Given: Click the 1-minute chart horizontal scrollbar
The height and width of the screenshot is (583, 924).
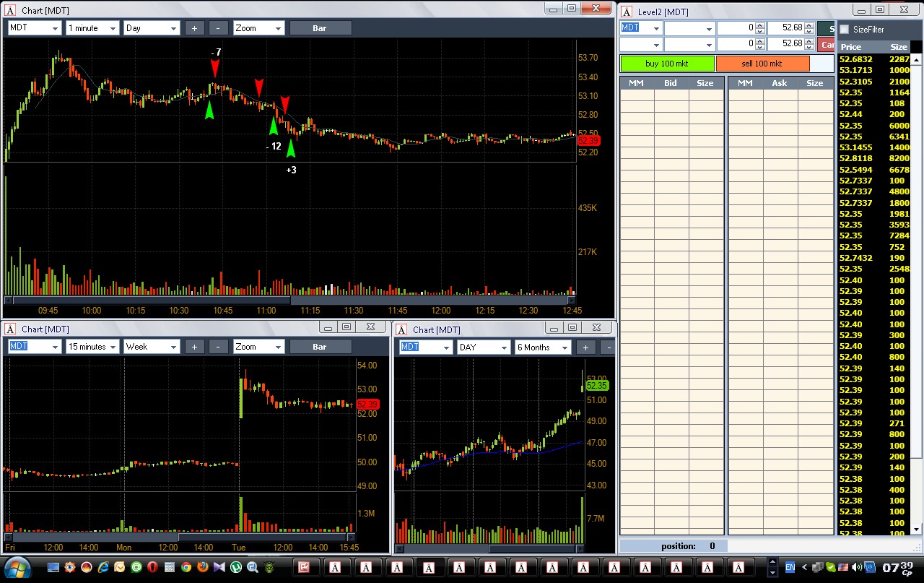Looking at the screenshot, I should (291, 301).
